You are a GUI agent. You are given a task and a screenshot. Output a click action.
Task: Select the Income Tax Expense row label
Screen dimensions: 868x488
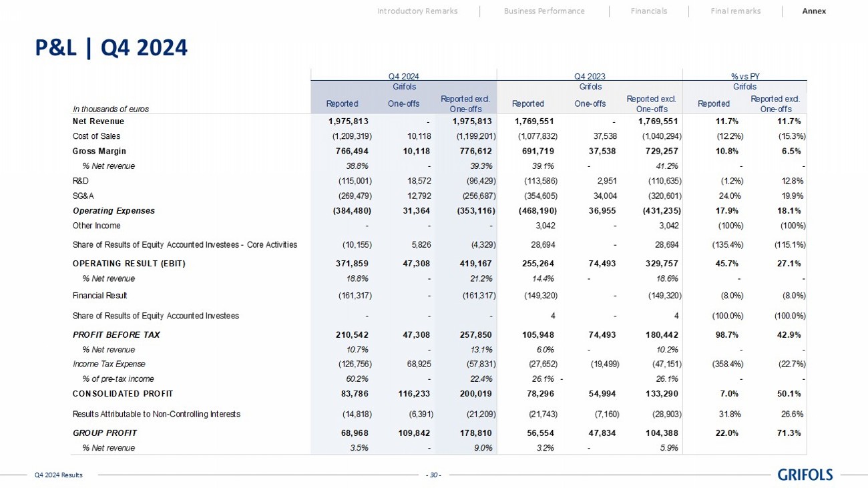coord(109,364)
